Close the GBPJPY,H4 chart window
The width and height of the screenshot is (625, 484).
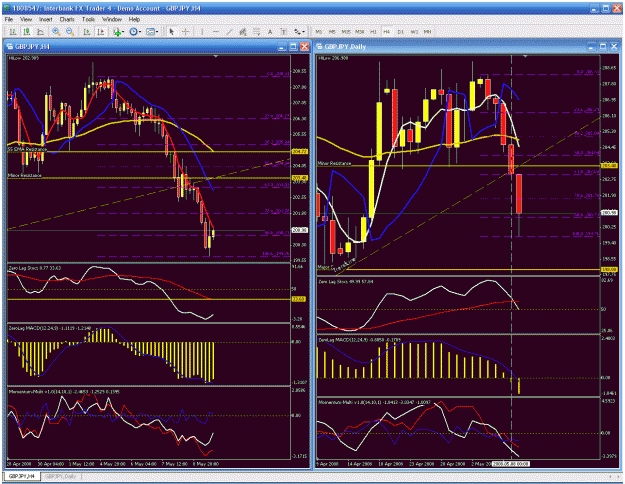pos(305,47)
